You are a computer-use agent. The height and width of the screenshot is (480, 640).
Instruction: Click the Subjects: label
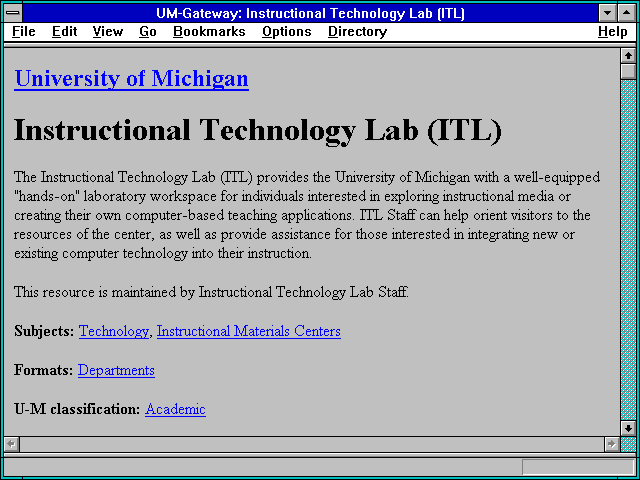(44, 331)
